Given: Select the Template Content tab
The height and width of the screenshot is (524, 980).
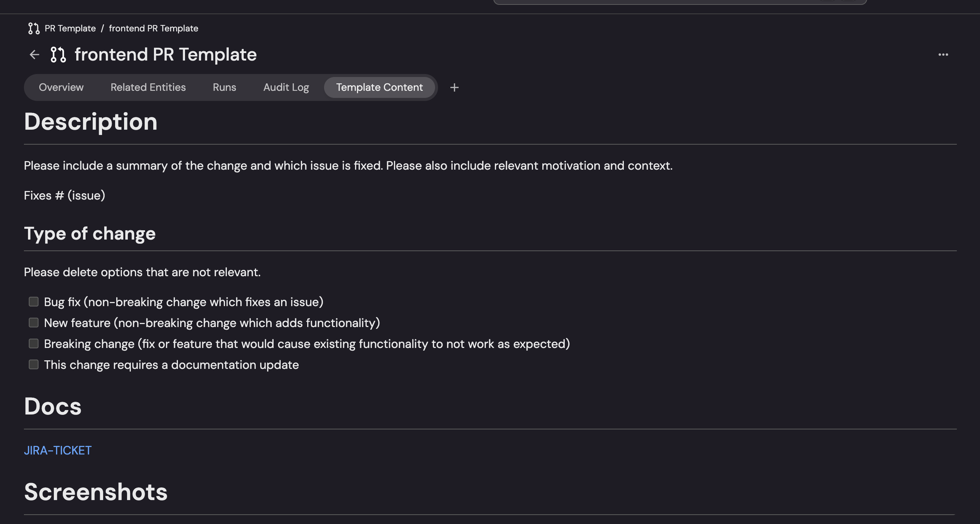Looking at the screenshot, I should (379, 87).
